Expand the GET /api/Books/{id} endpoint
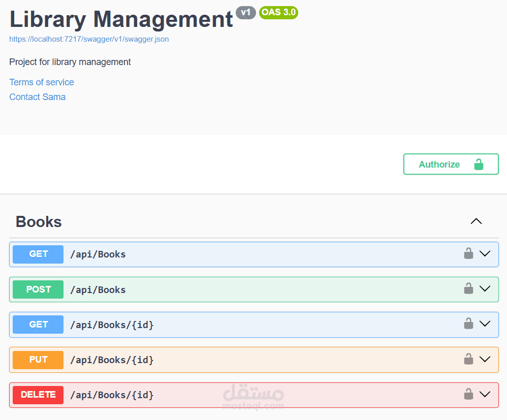This screenshot has width=507, height=420. coord(485,324)
